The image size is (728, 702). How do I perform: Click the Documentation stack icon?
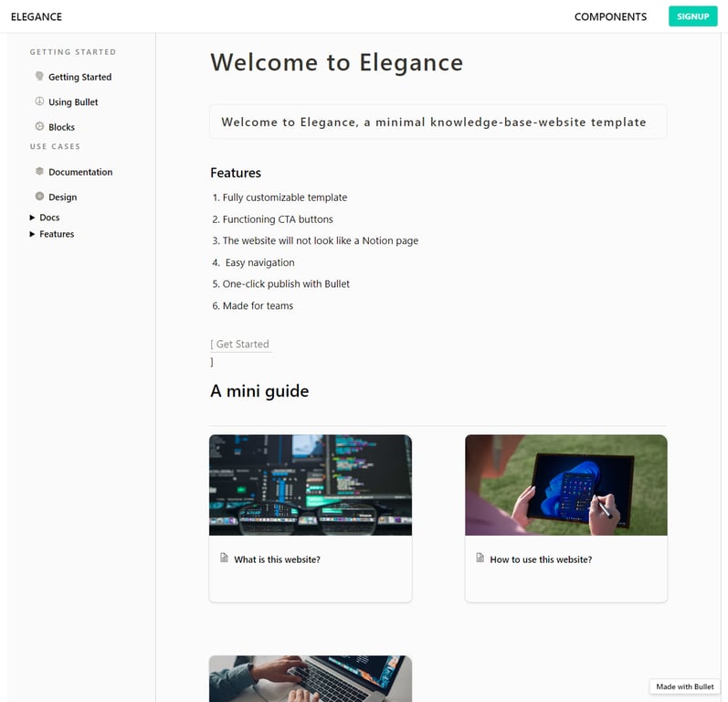(39, 172)
